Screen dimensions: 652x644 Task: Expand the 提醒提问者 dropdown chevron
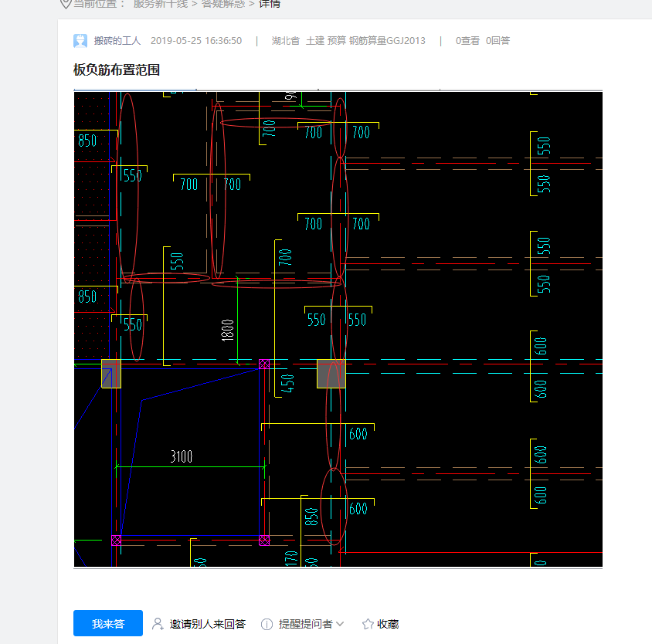(x=340, y=624)
